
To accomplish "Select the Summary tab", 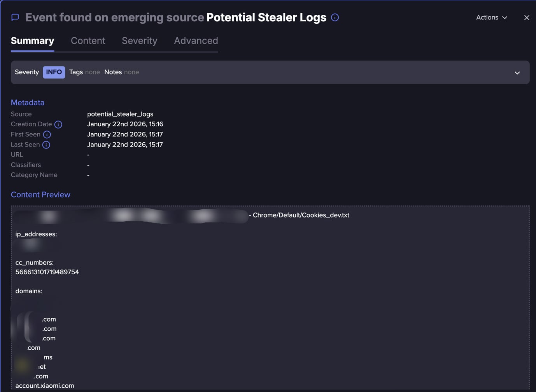I will [x=32, y=40].
